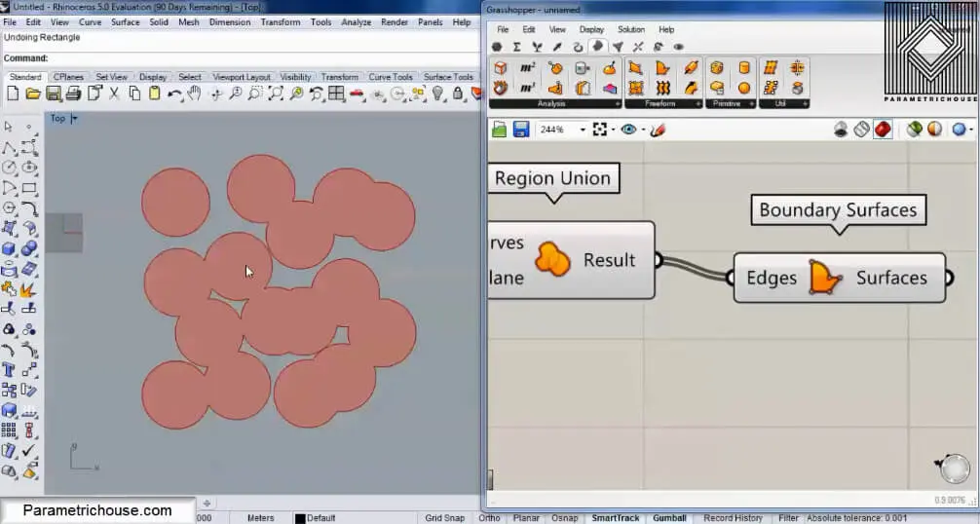Viewport: 980px width, 524px height.
Task: Expand the Freeform panel plus button
Action: click(x=698, y=103)
